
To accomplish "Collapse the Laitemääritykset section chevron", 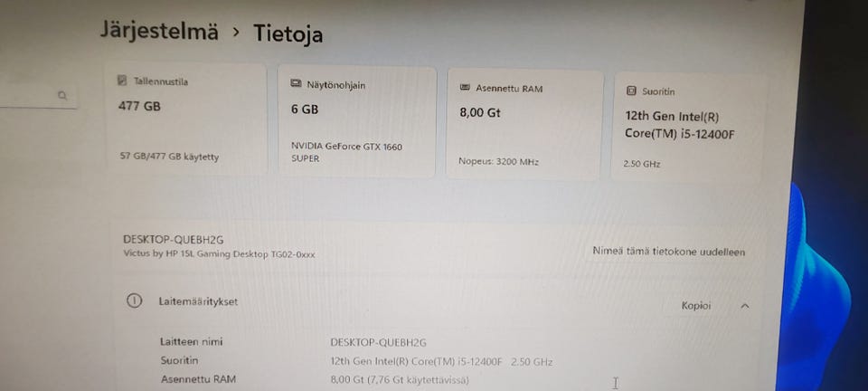I will click(x=745, y=306).
